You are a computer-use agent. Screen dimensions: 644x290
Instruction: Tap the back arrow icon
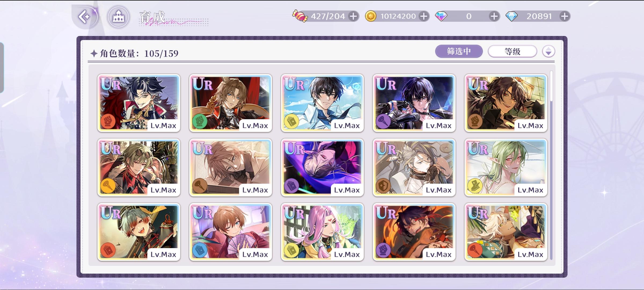(x=85, y=17)
